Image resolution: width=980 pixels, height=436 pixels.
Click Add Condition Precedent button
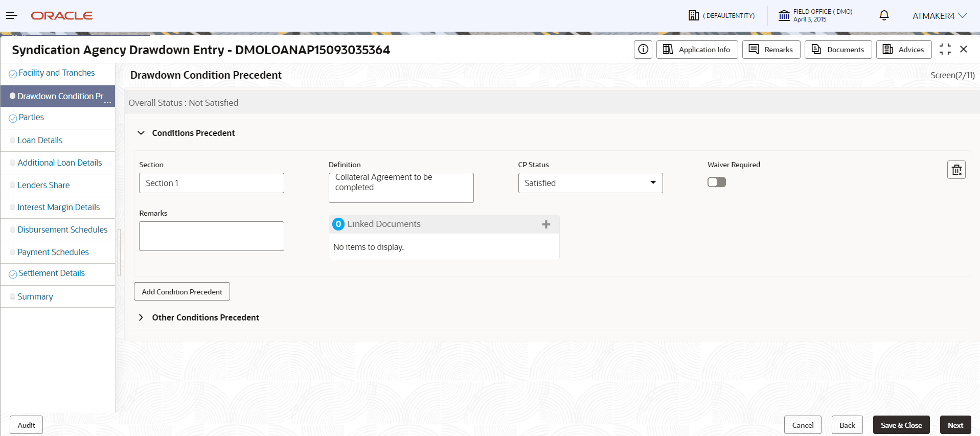pyautogui.click(x=182, y=292)
